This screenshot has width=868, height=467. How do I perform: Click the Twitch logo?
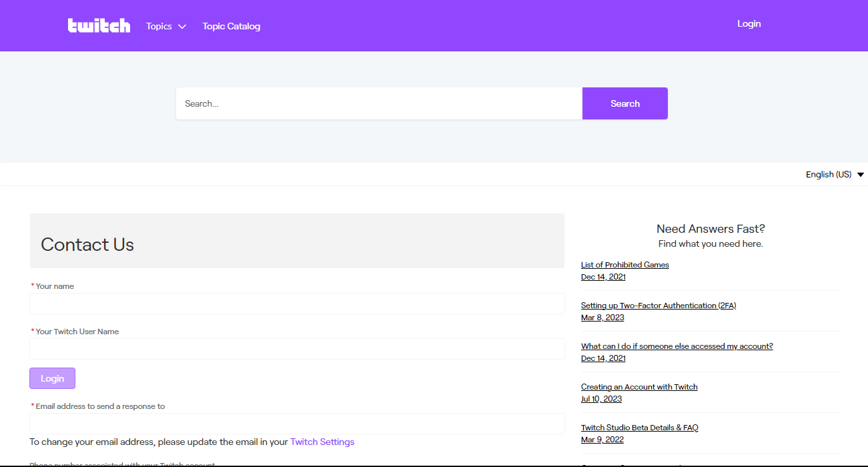[99, 25]
